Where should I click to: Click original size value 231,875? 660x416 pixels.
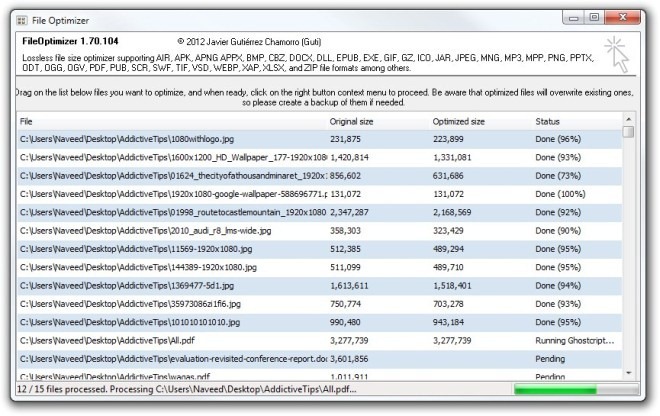point(345,139)
